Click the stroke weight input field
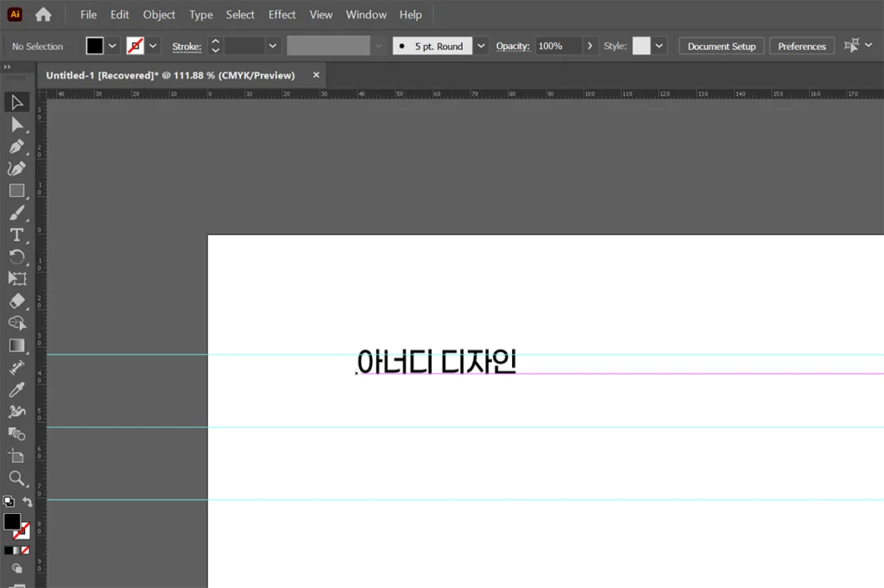Screen dimensions: 884x588 pyautogui.click(x=244, y=46)
